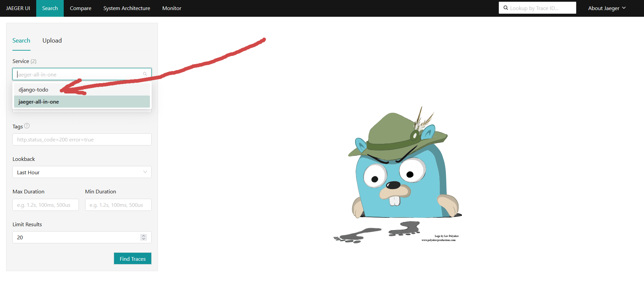This screenshot has height=304, width=644.
Task: Focus the Min Duration input
Action: click(x=118, y=205)
